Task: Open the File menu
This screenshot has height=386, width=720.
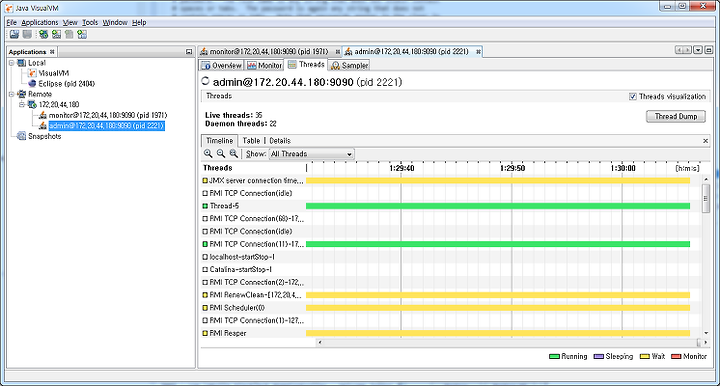Action: point(11,22)
